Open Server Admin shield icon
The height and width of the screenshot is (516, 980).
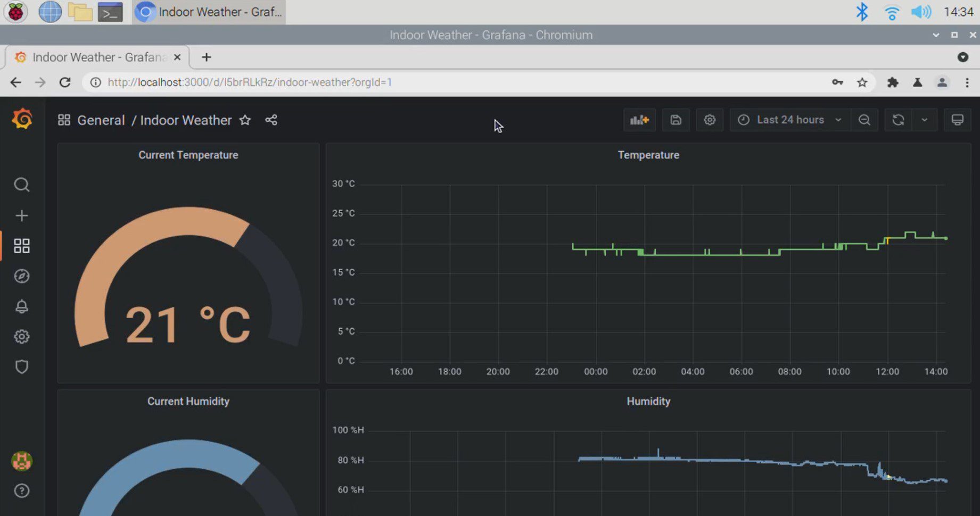click(22, 367)
